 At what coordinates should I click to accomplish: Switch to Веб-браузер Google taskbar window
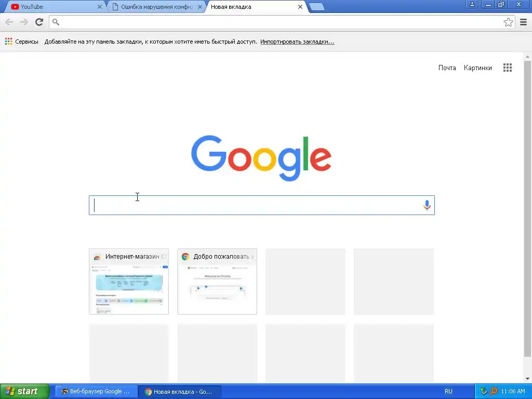96,392
